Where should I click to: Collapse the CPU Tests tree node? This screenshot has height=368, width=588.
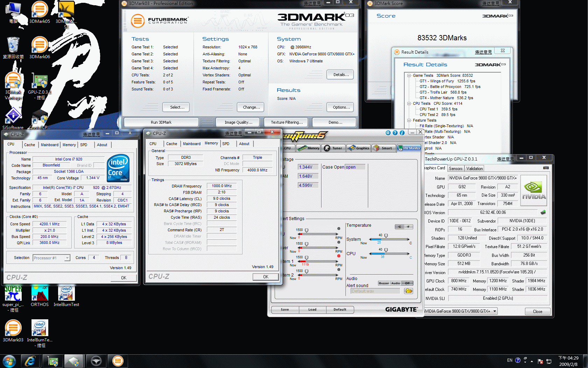pyautogui.click(x=409, y=103)
